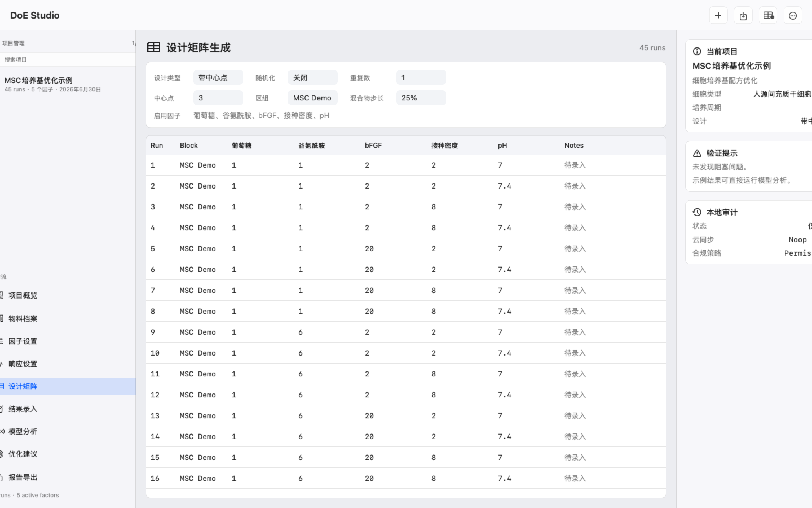Viewport: 812px width, 508px height.
Task: Click 葡萄糖 value 1 in run 10
Action: pos(234,353)
